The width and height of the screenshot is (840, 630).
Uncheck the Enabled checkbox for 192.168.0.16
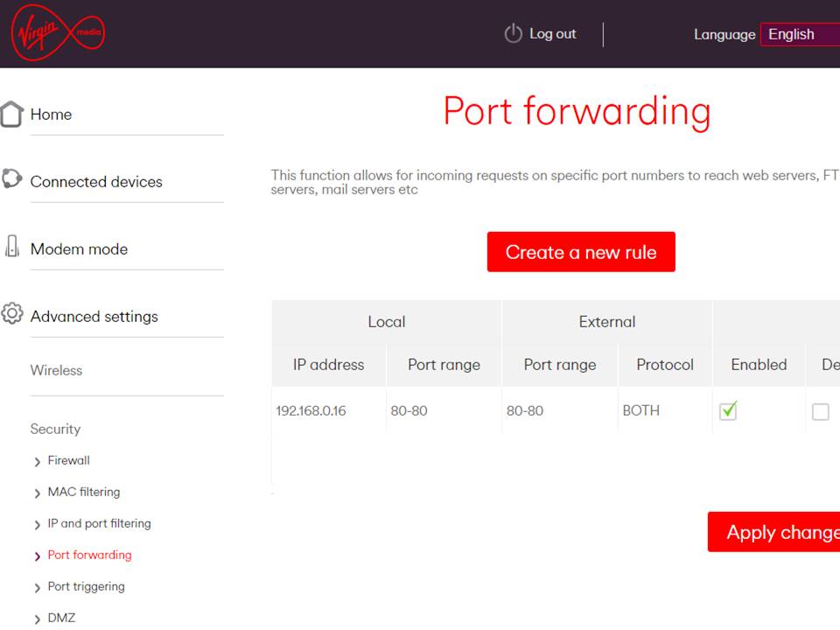click(728, 410)
